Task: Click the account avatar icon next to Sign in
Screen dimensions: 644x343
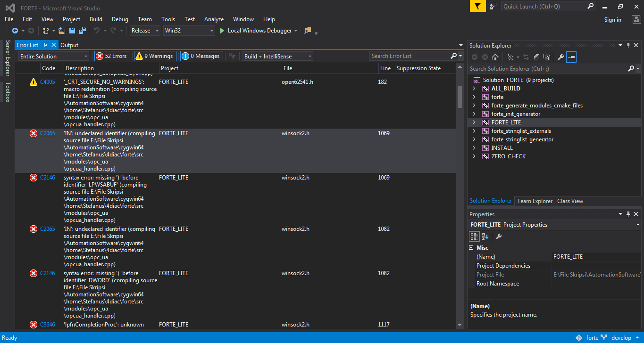Action: 636,19
